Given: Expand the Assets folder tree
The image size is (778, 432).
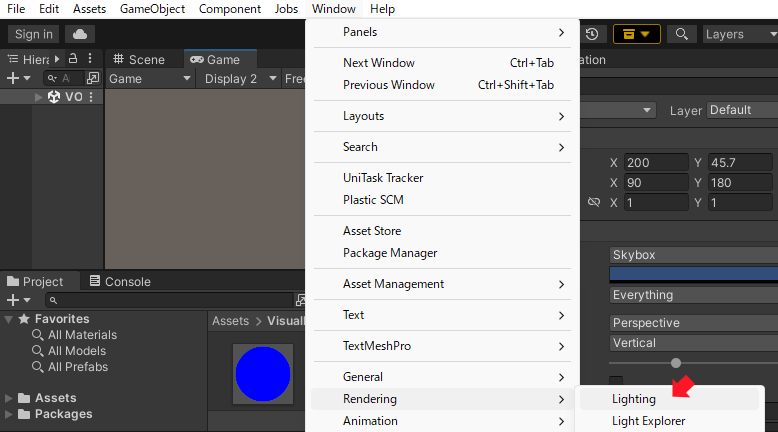Looking at the screenshot, I should pyautogui.click(x=8, y=398).
